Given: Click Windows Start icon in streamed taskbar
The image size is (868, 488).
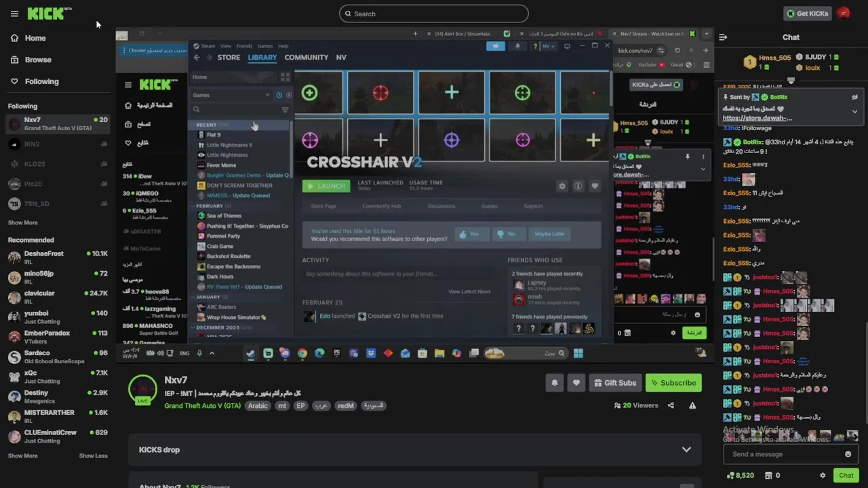Looking at the screenshot, I should coord(578,353).
